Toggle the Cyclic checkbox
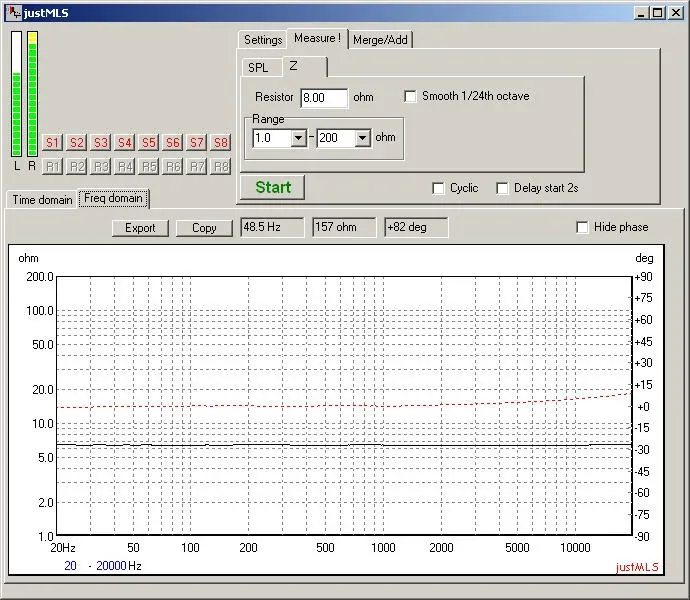Viewport: 690px width, 600px height. point(438,188)
